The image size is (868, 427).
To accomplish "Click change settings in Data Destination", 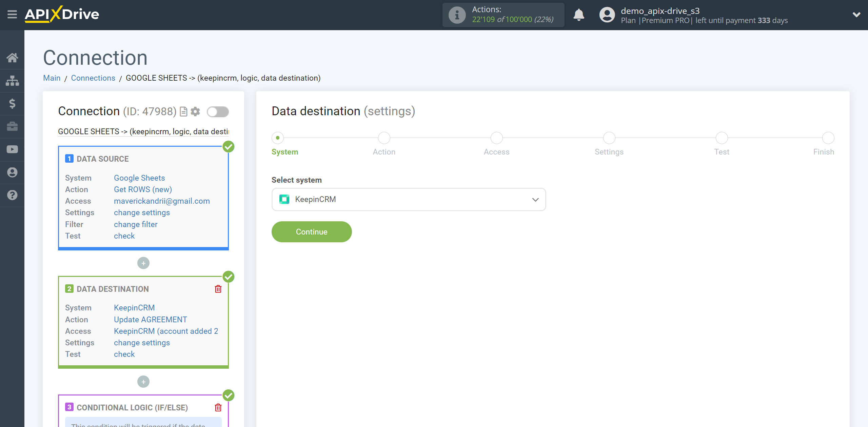I will click(x=142, y=343).
